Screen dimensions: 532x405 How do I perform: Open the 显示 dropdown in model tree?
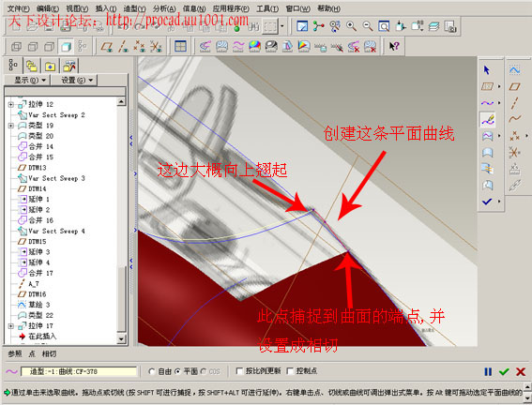pyautogui.click(x=29, y=81)
